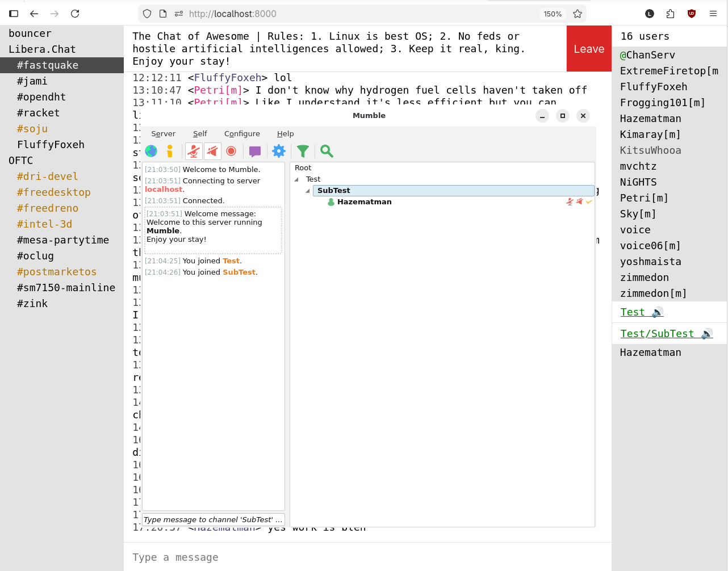Click the localhost:8000 address bar

(x=362, y=14)
